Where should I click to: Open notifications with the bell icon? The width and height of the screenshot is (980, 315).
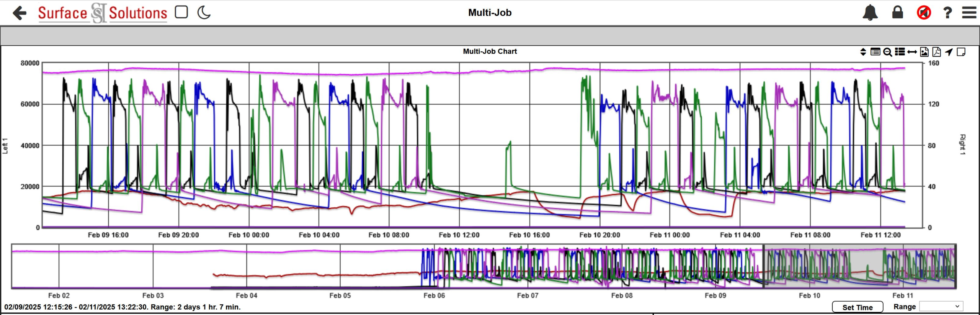point(870,13)
